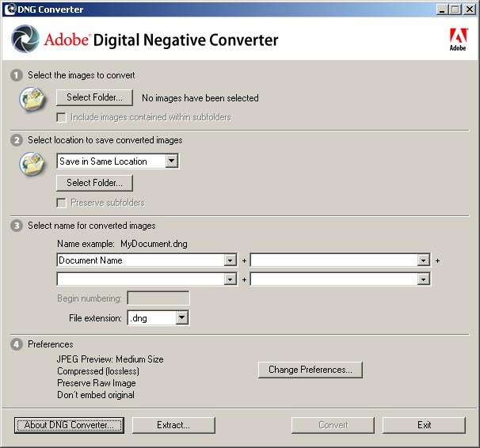Click 'Select the images to convert' heading
This screenshot has width=480, height=448.
pyautogui.click(x=82, y=75)
